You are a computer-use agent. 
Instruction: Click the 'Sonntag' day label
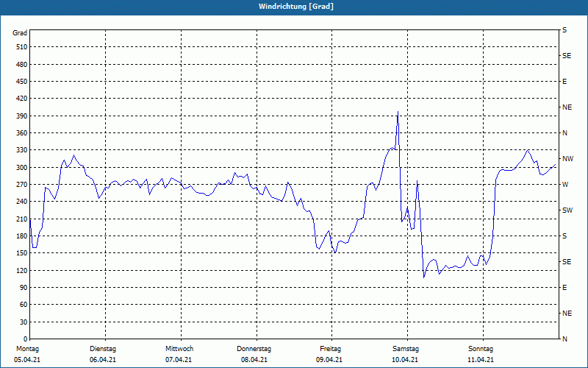coord(481,349)
